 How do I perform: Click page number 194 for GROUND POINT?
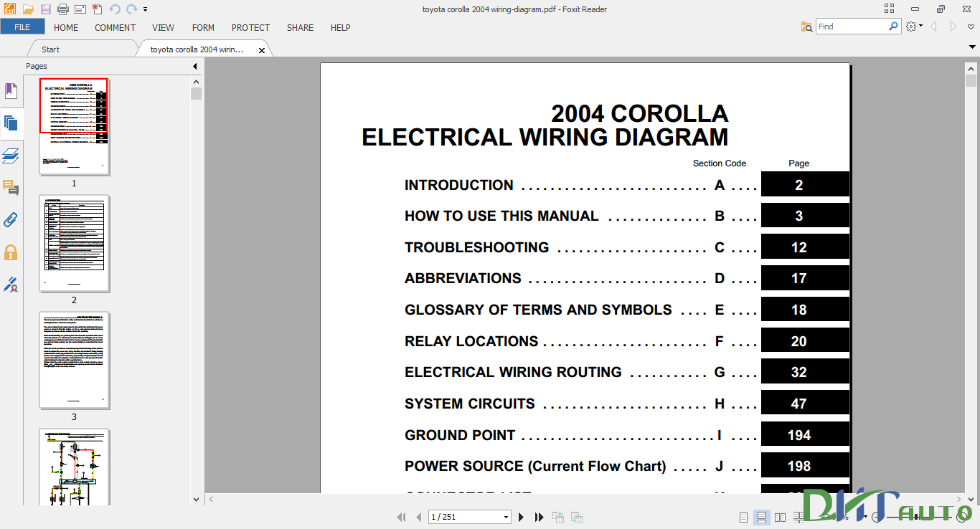pyautogui.click(x=798, y=435)
